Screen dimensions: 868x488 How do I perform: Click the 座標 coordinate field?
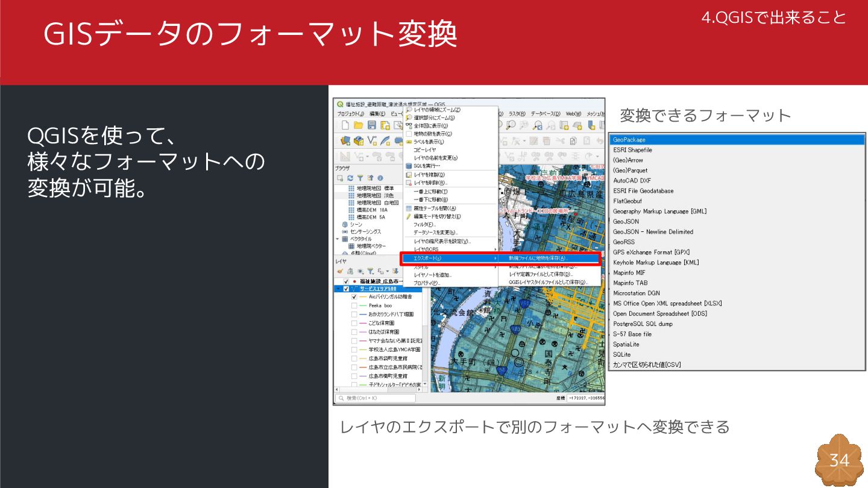(x=586, y=398)
